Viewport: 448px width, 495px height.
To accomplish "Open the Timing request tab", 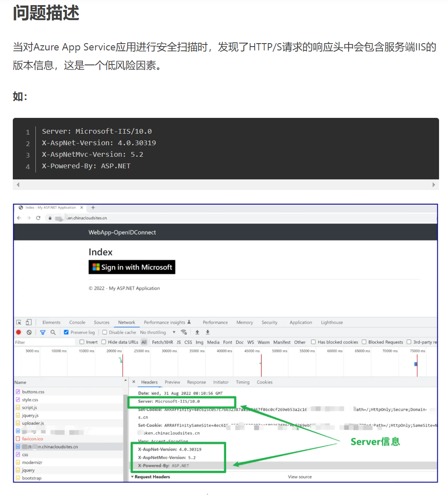I will coord(243,382).
